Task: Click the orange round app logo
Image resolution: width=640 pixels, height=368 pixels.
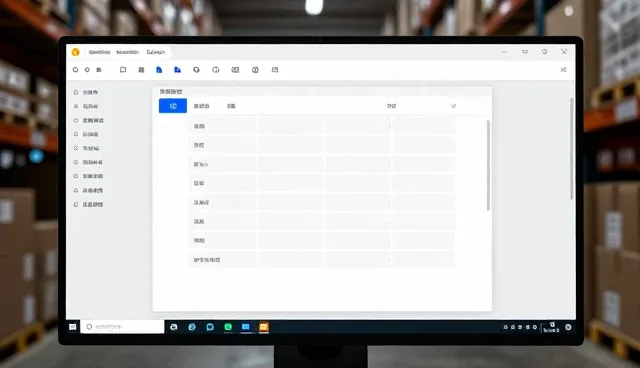Action: pyautogui.click(x=75, y=52)
